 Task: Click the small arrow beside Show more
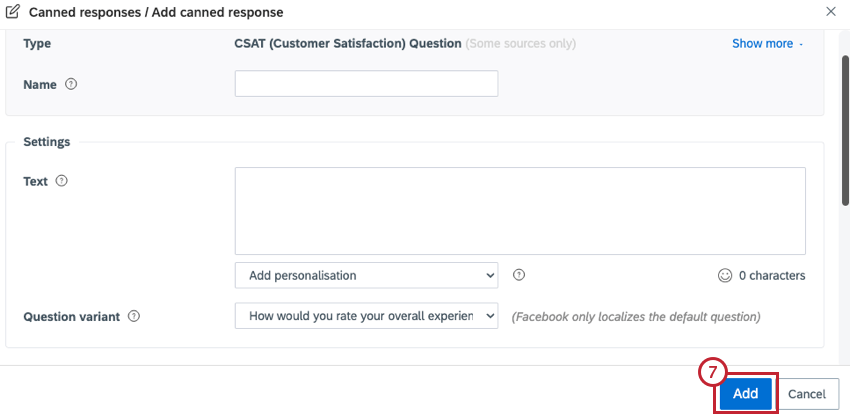(801, 44)
